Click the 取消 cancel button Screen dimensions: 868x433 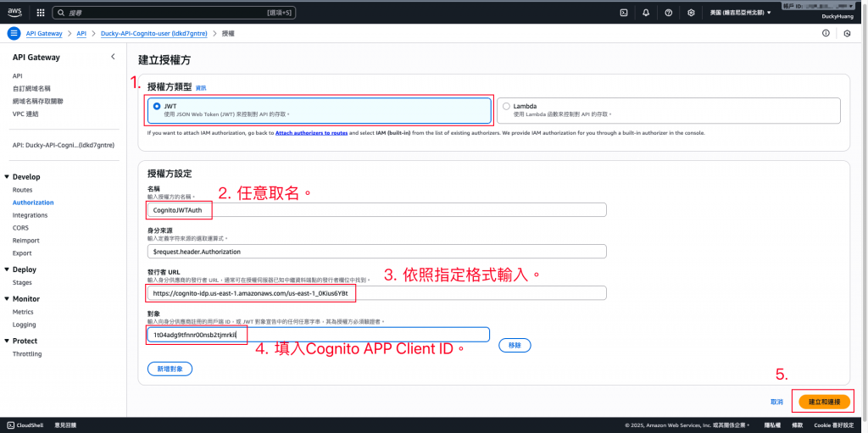click(776, 402)
